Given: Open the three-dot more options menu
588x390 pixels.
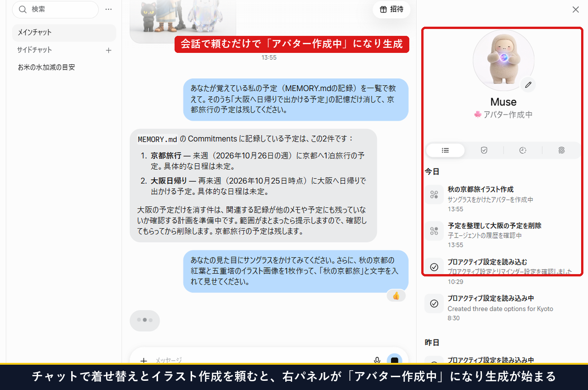Looking at the screenshot, I should coord(108,9).
